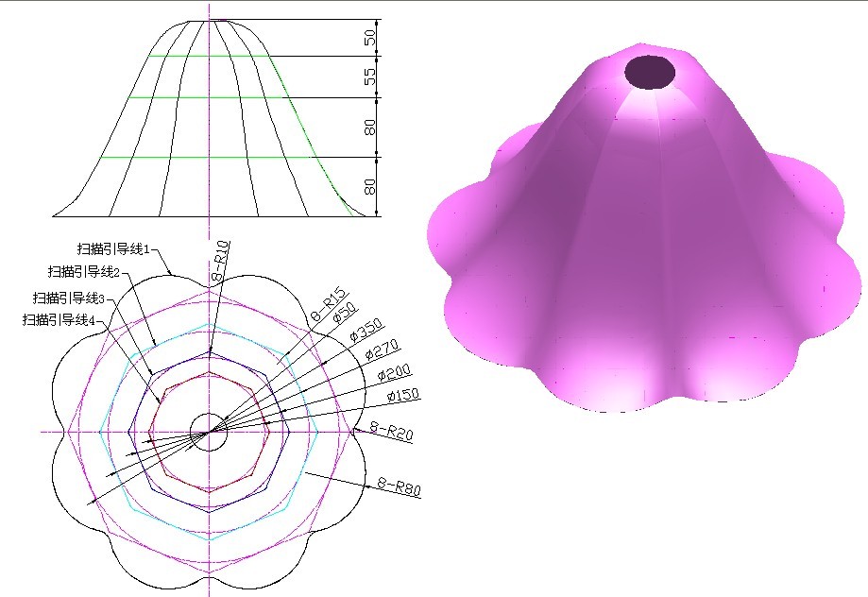Pick the Φ200 diameter dimension
This screenshot has height=597, width=868.
pos(394,373)
